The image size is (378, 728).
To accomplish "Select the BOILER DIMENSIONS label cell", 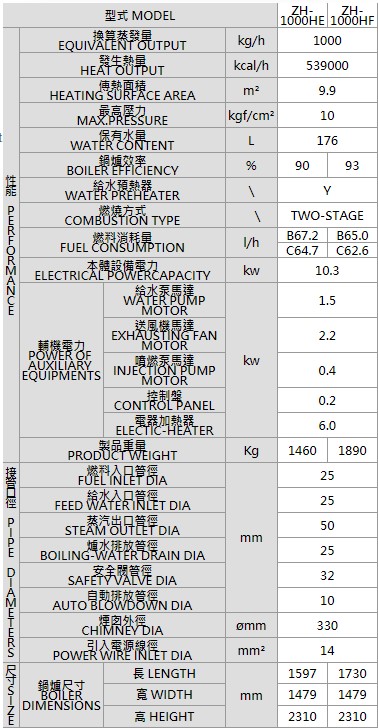I will pos(61,695).
